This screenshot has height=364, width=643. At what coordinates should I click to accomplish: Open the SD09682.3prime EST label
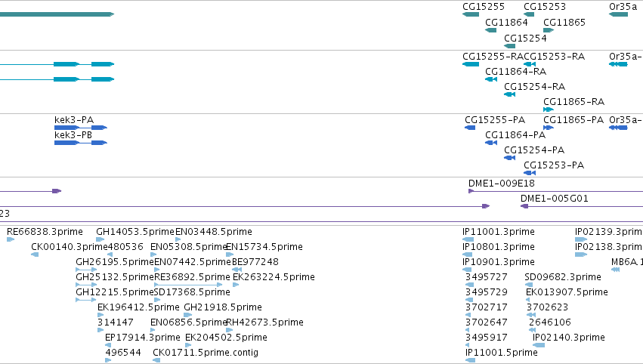click(563, 277)
